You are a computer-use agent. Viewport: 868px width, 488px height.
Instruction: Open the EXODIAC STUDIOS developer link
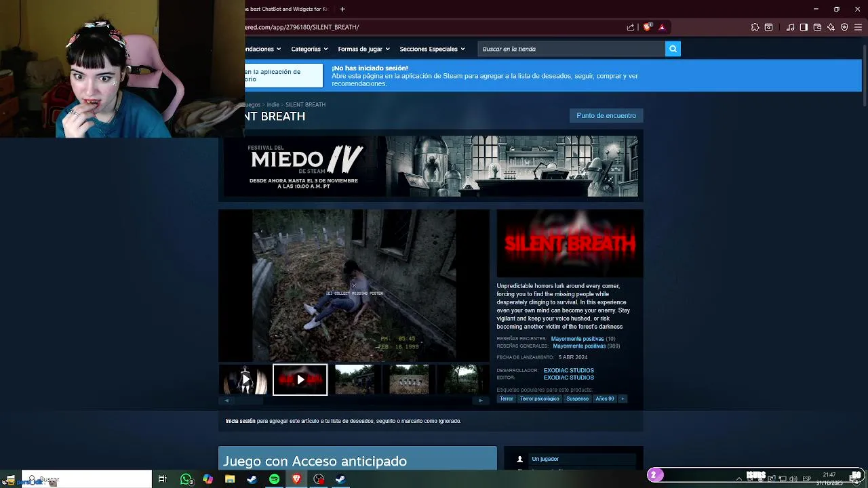(x=568, y=371)
